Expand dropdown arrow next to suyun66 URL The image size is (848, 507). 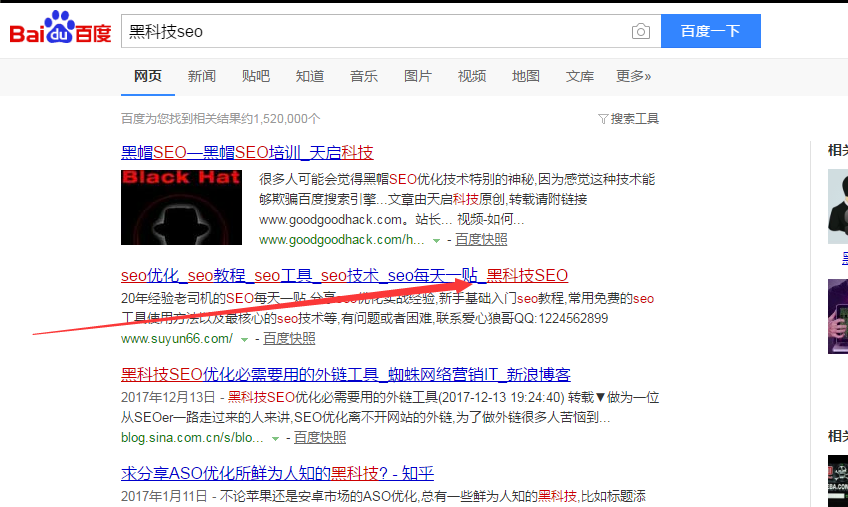click(244, 340)
